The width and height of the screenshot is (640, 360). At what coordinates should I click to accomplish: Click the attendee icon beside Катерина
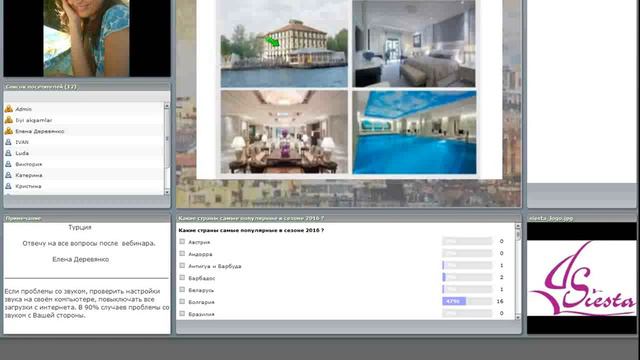(x=8, y=175)
